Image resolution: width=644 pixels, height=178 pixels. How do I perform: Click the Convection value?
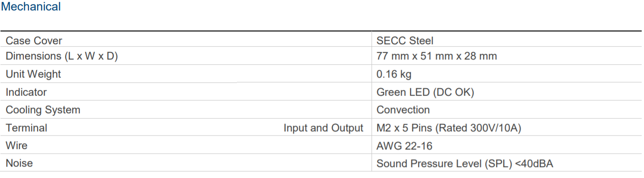(403, 110)
